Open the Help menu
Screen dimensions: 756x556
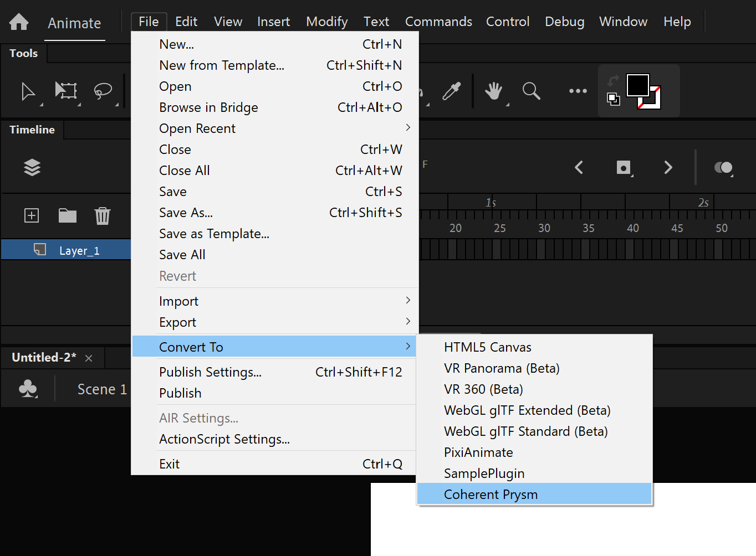[x=677, y=22]
